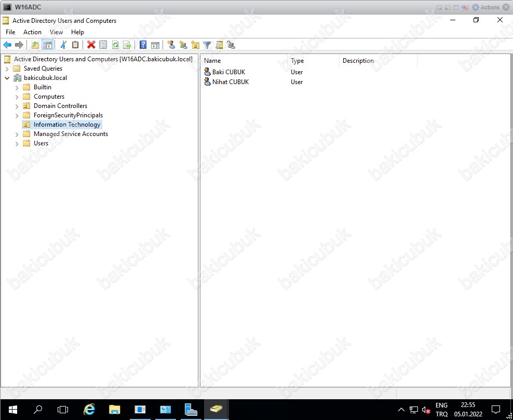Open Properties via toolbar icon

pos(103,45)
